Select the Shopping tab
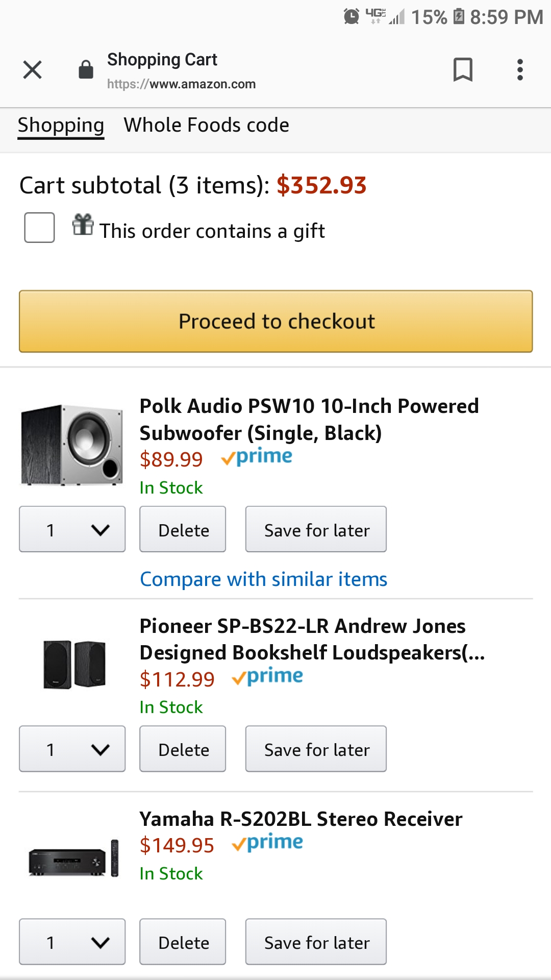Screen dimensions: 551x980 (x=61, y=126)
